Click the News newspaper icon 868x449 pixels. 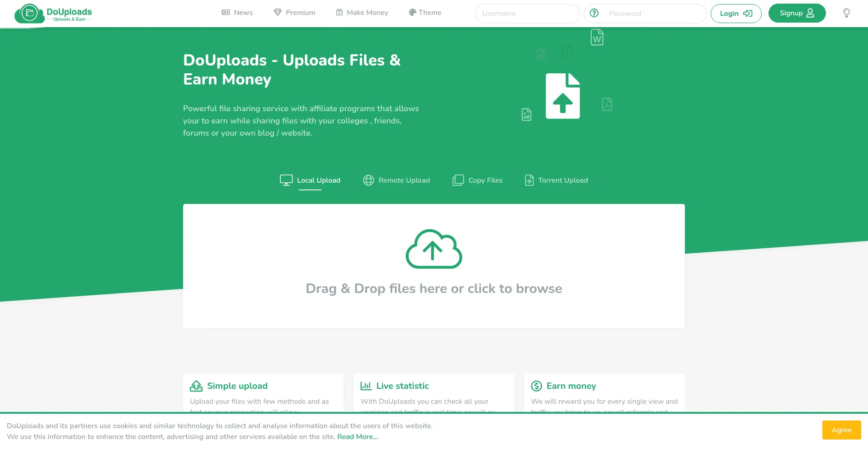pos(226,13)
